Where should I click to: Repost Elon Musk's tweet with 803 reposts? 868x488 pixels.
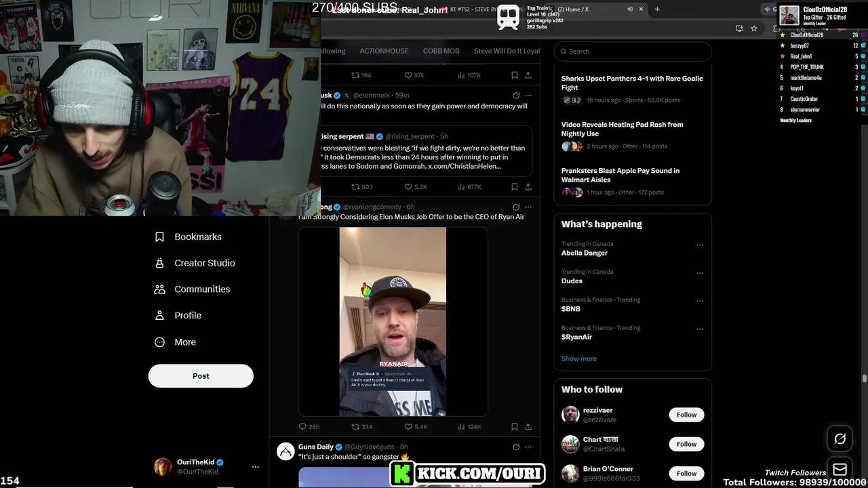coord(362,186)
